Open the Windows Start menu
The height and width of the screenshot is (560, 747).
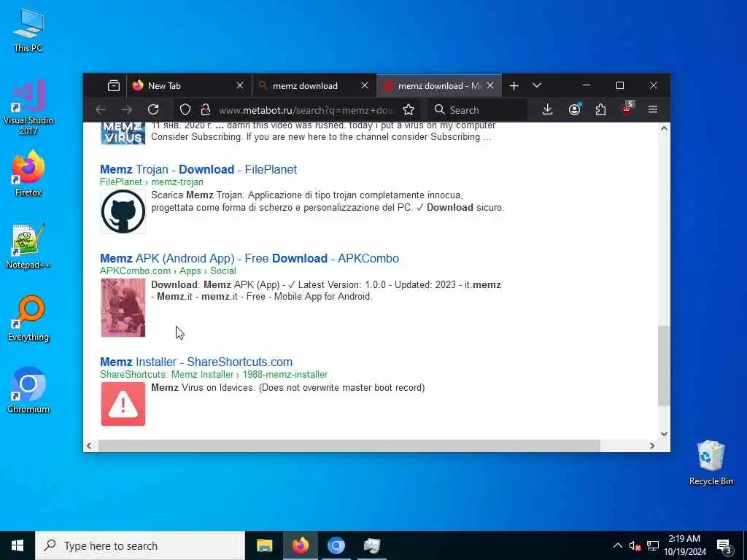point(18,545)
